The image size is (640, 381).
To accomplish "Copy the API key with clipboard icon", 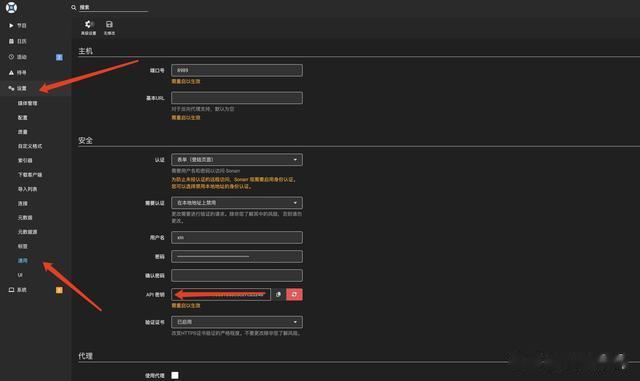I will pyautogui.click(x=278, y=294).
